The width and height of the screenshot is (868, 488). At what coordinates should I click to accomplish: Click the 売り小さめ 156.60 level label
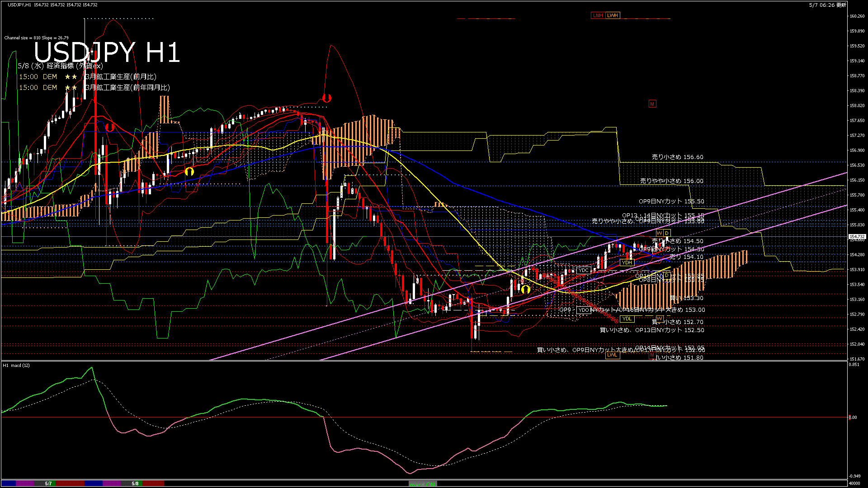[x=677, y=157]
